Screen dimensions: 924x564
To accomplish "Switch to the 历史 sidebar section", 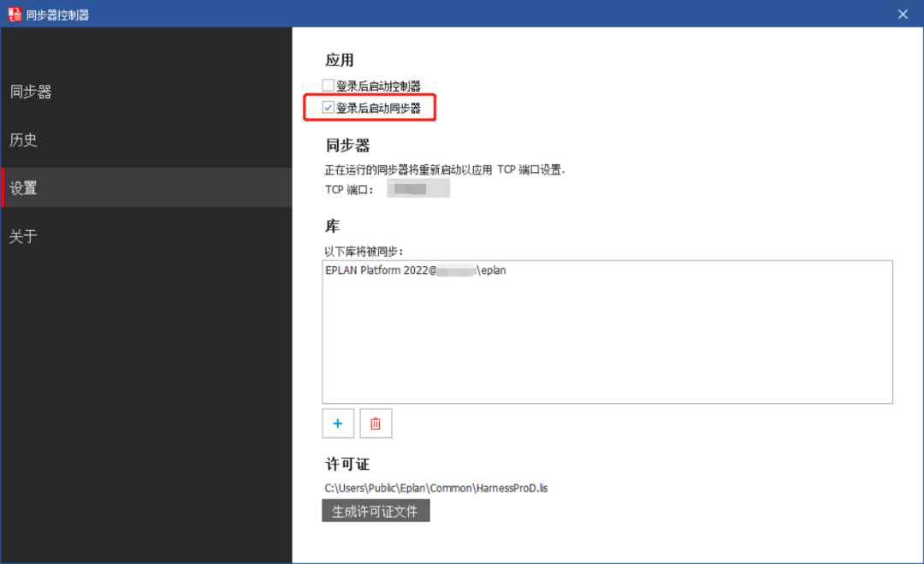I will point(23,140).
